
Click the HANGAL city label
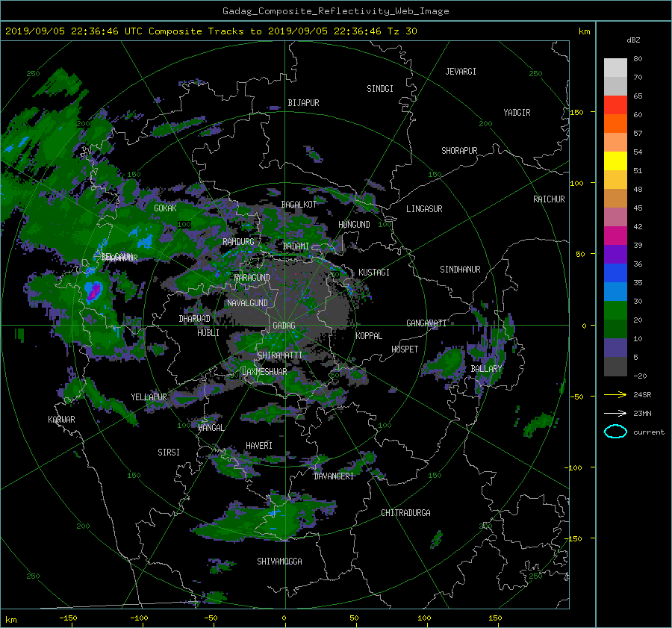[211, 428]
